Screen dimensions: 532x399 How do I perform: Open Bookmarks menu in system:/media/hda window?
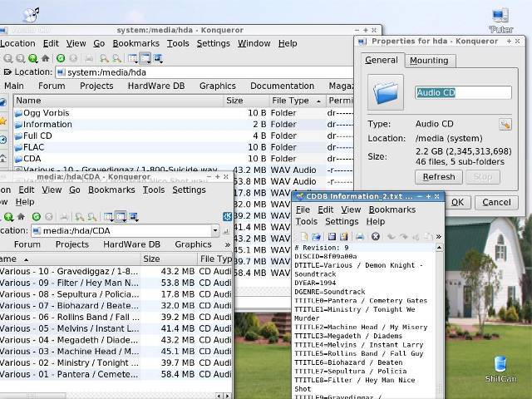tap(135, 43)
